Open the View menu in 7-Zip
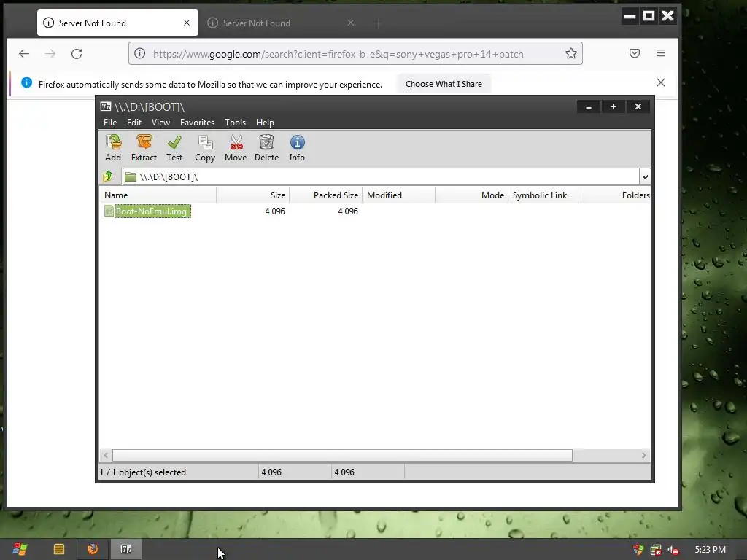Screen dimensions: 747x560 pos(160,122)
